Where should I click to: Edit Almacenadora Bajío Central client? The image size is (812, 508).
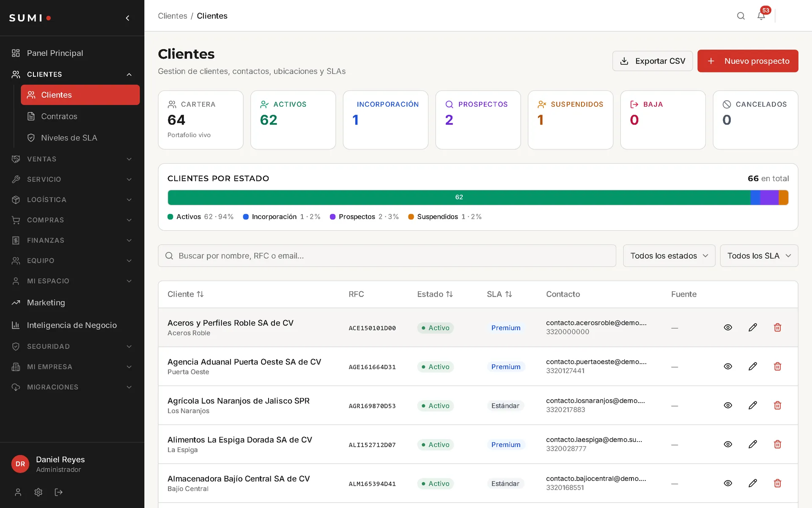click(x=753, y=483)
